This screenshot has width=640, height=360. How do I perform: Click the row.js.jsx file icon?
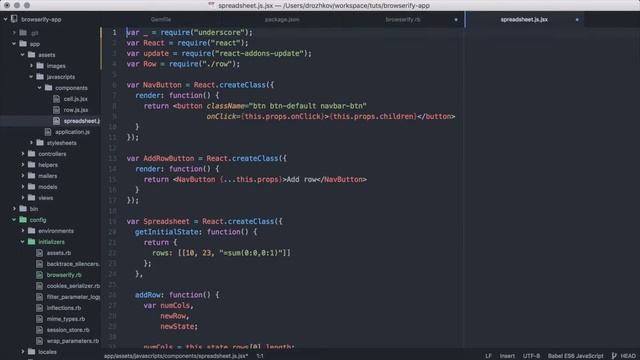[56, 110]
